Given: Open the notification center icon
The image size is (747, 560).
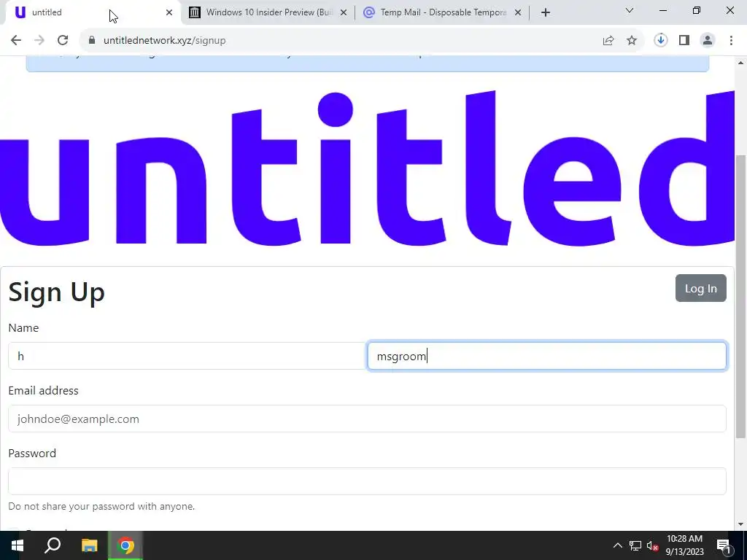Looking at the screenshot, I should point(724,545).
